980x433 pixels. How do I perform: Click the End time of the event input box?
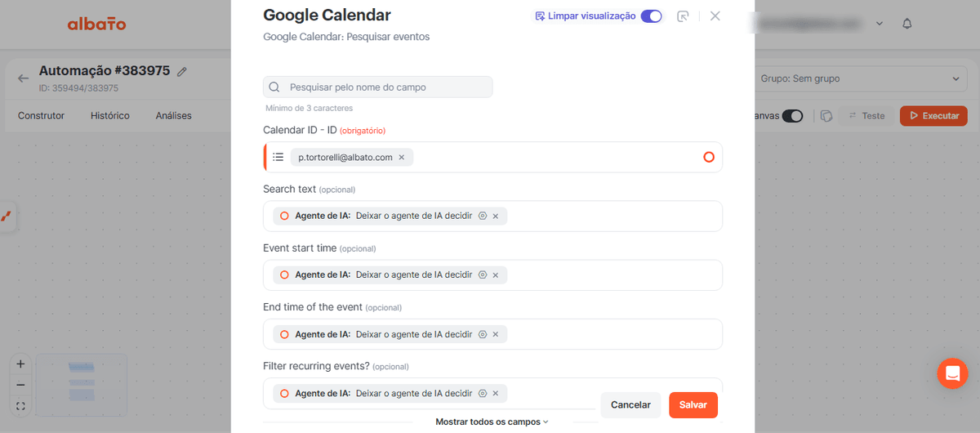492,334
